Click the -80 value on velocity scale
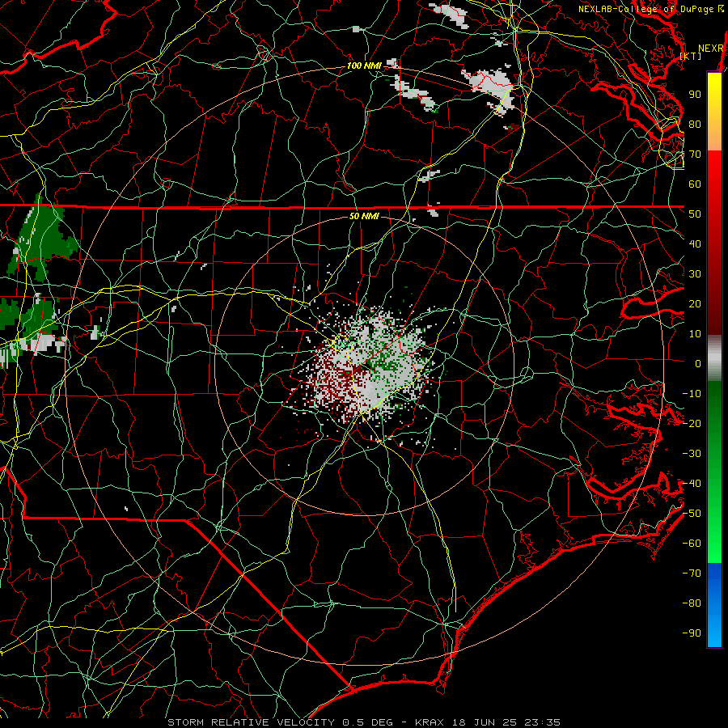Image resolution: width=728 pixels, height=728 pixels. (x=692, y=603)
